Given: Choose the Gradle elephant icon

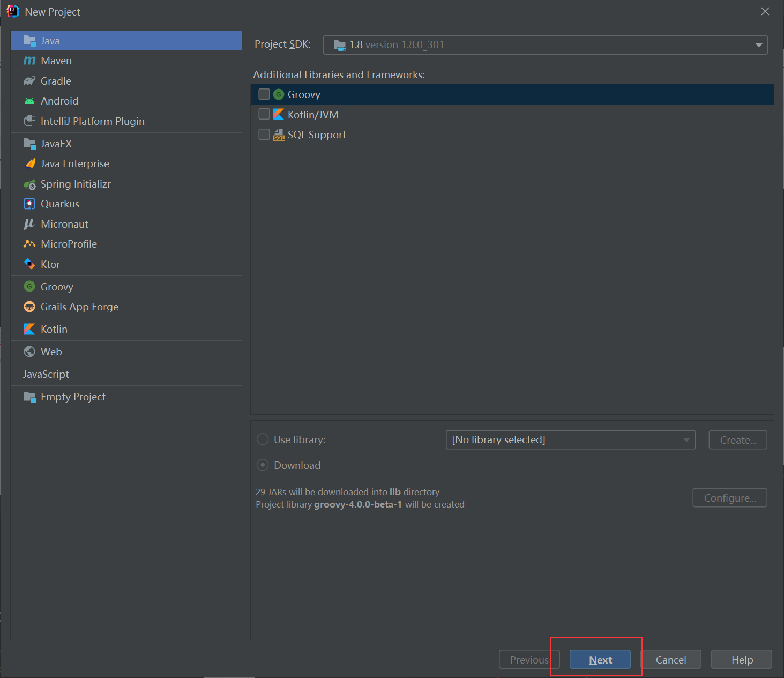Looking at the screenshot, I should tap(29, 81).
